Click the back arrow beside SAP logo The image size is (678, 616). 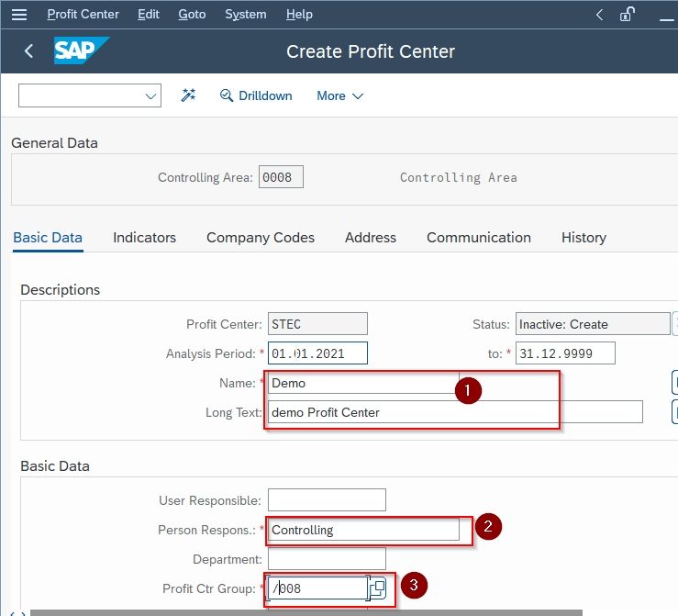[x=29, y=51]
